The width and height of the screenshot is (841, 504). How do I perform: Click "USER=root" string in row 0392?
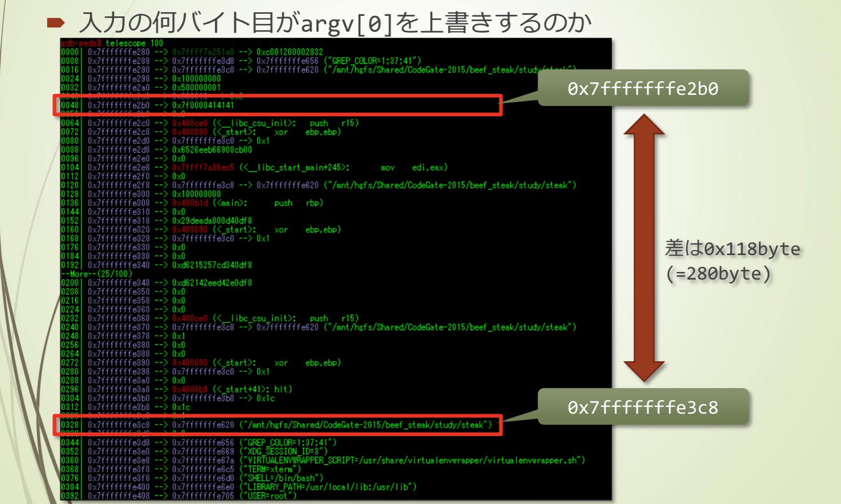[268, 496]
